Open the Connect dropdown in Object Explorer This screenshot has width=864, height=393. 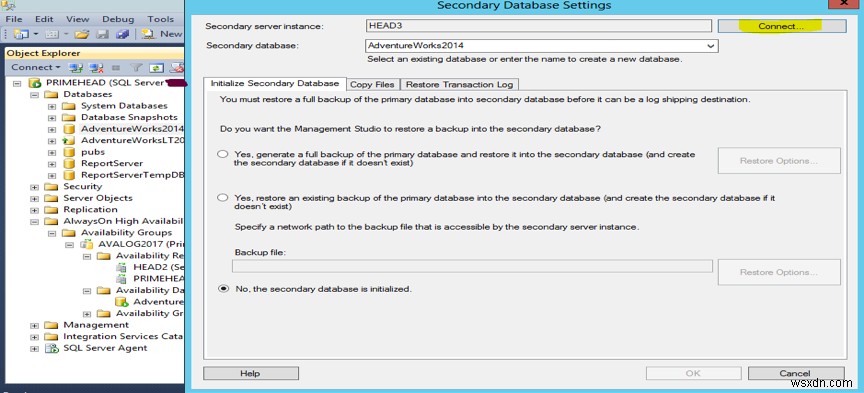coord(35,68)
